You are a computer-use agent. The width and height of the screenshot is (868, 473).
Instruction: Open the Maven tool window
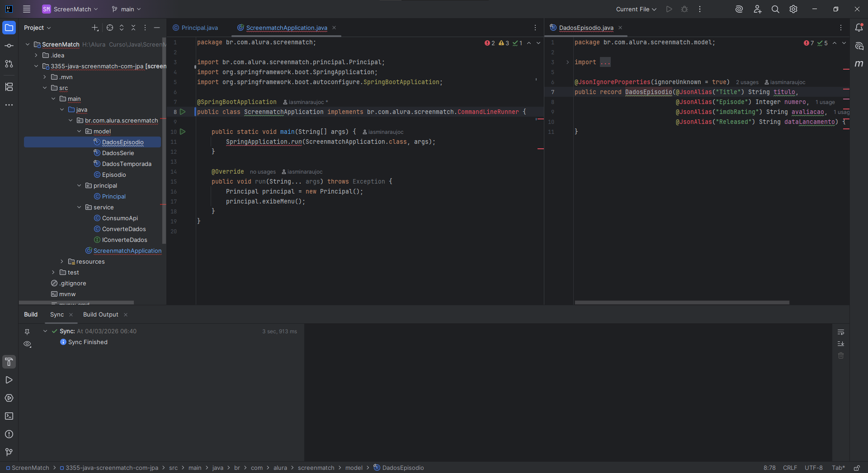859,64
